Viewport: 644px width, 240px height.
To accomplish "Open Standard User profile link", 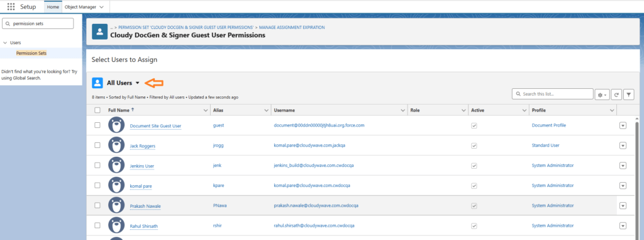I will pos(545,146).
